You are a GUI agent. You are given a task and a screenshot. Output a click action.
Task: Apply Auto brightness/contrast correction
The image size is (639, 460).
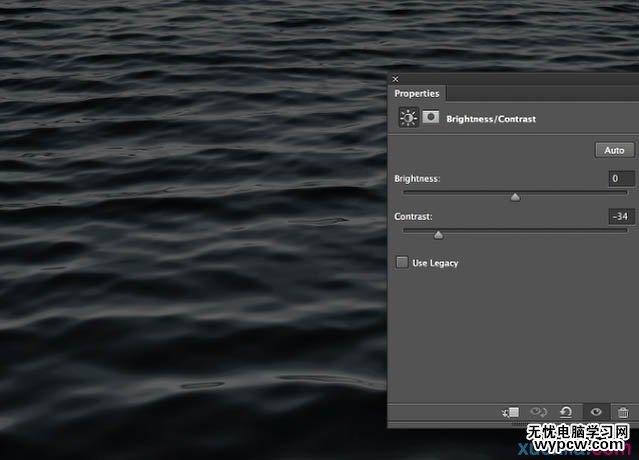tap(614, 150)
